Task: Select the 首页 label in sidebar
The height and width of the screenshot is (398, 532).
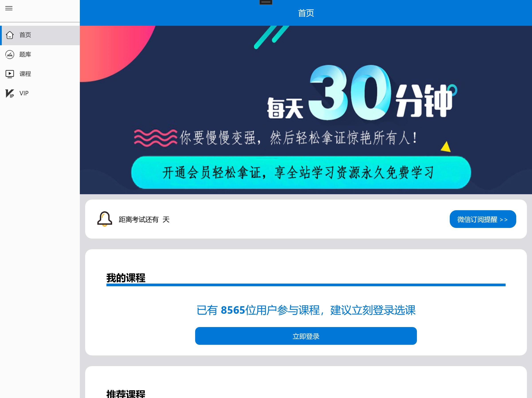Action: click(x=25, y=35)
